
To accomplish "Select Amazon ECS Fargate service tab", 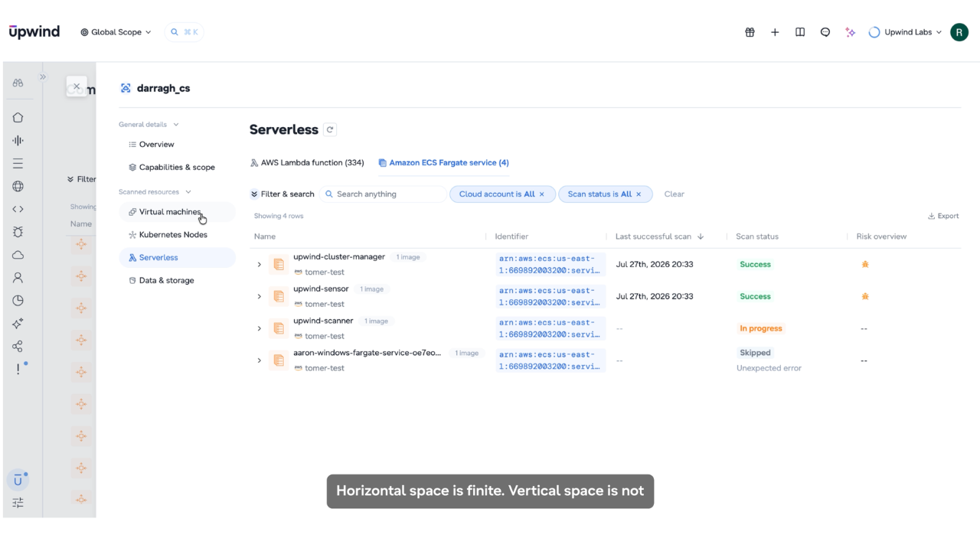I will pos(444,163).
